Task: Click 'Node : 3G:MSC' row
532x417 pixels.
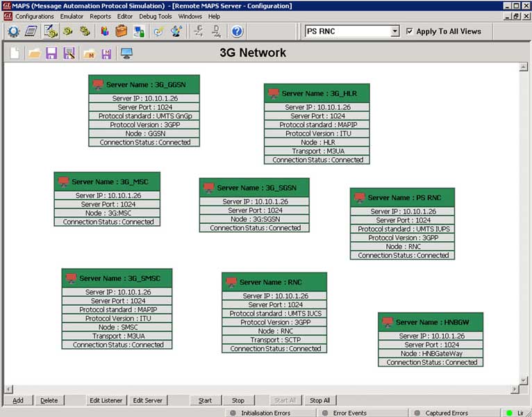Action: 107,213
